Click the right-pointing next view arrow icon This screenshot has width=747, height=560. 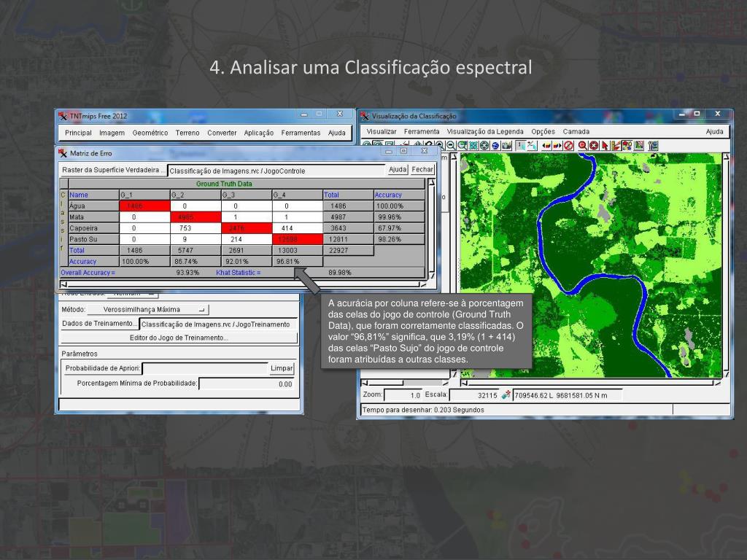click(x=557, y=146)
